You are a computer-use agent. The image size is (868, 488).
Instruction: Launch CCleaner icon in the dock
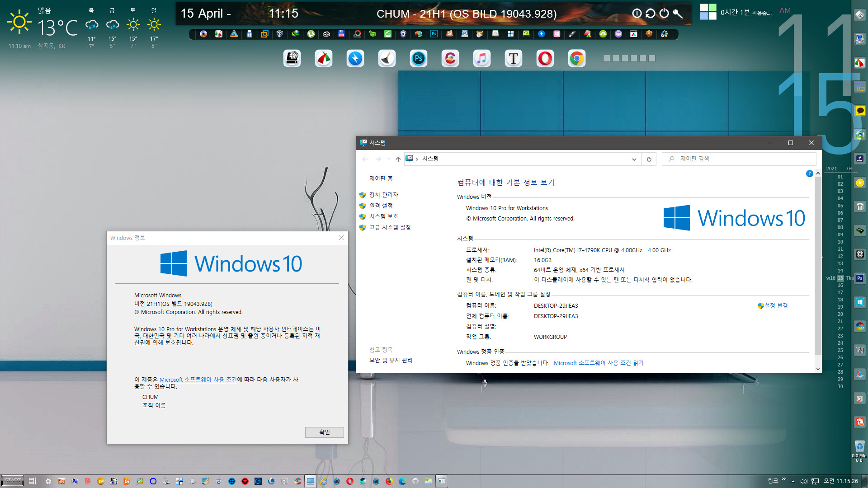450,59
